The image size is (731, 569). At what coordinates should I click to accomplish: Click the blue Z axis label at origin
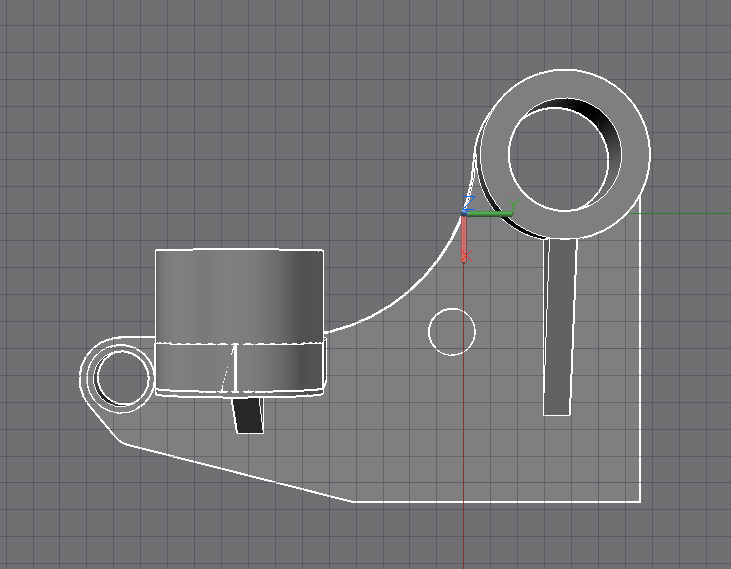469,203
